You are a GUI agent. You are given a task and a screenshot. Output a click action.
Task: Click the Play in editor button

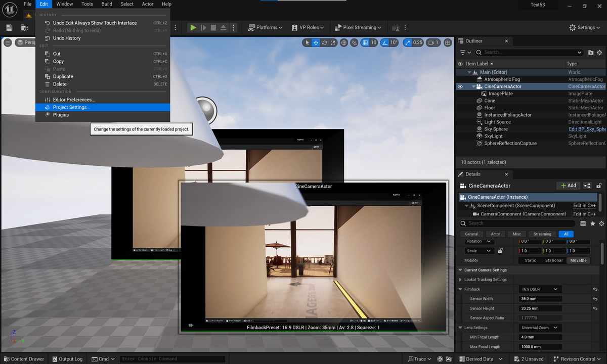point(193,28)
